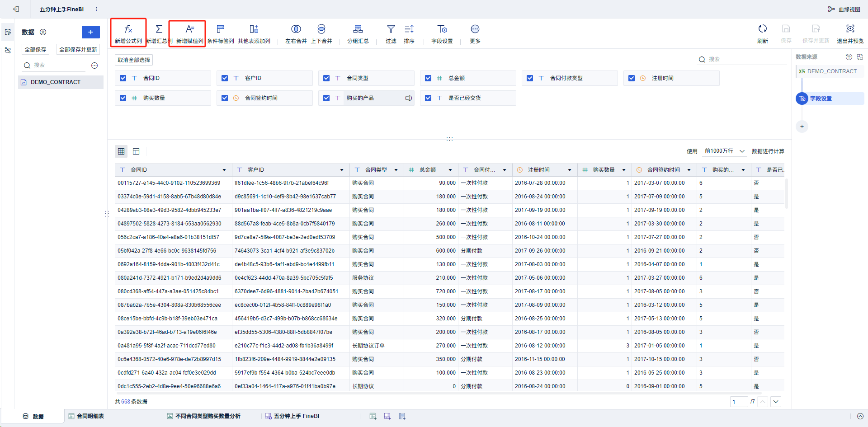
Task: Uncheck the 合同签约时间 field checkbox
Action: [225, 98]
